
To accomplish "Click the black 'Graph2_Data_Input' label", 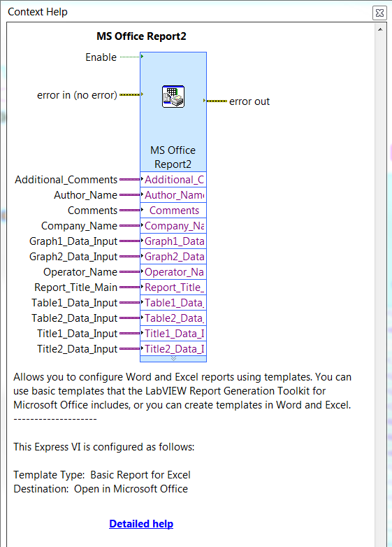I will (73, 257).
